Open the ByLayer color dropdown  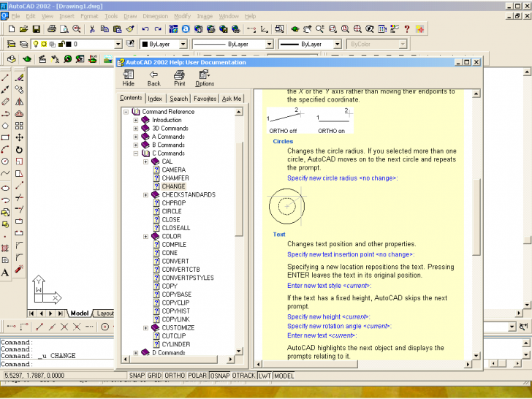(x=183, y=44)
